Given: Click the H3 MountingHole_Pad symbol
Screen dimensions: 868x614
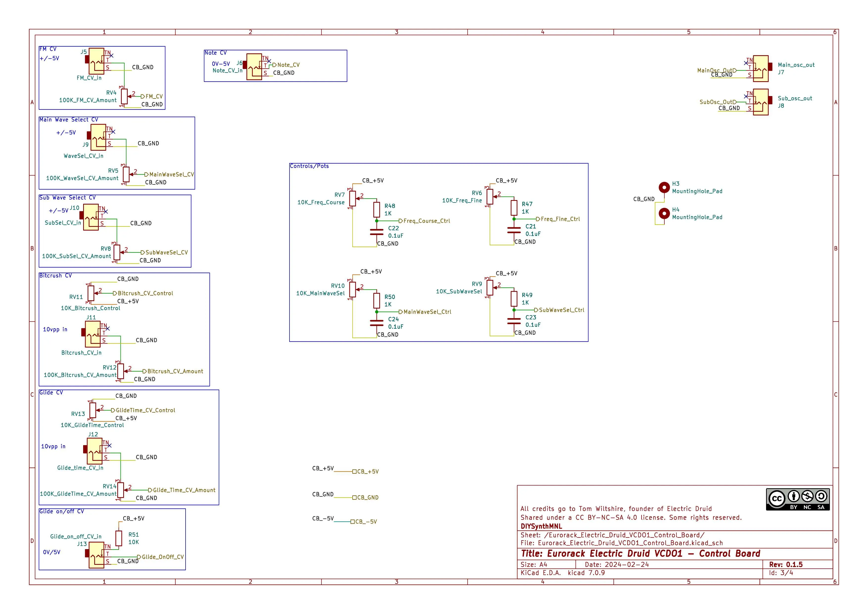Looking at the screenshot, I should coord(665,187).
